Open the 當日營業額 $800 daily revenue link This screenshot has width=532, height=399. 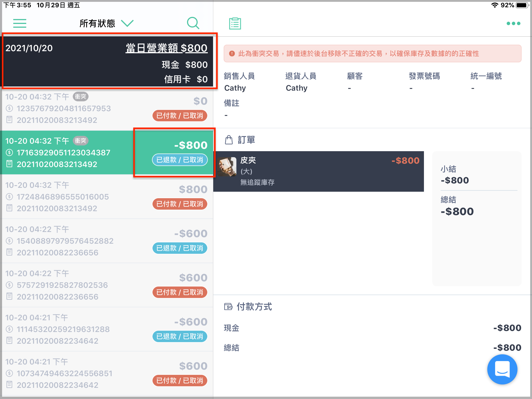click(x=167, y=48)
